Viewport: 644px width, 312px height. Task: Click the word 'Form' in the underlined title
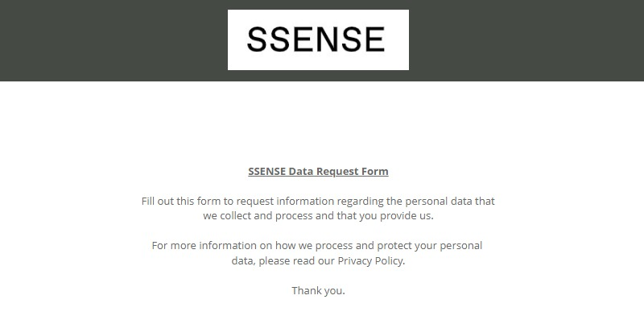pos(375,172)
